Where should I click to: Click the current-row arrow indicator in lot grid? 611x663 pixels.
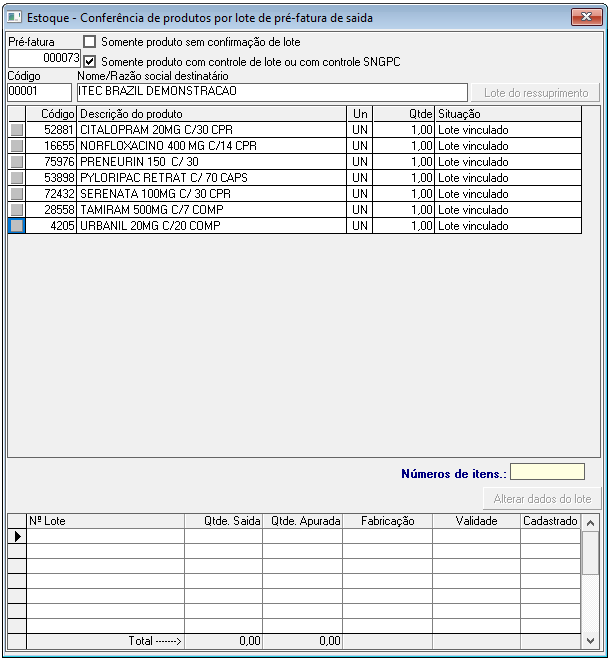(17, 536)
